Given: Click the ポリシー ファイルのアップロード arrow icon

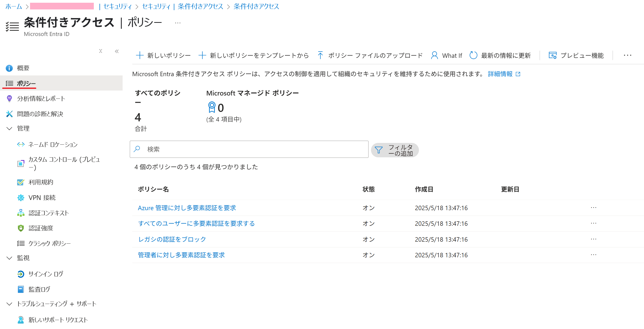Looking at the screenshot, I should [320, 55].
